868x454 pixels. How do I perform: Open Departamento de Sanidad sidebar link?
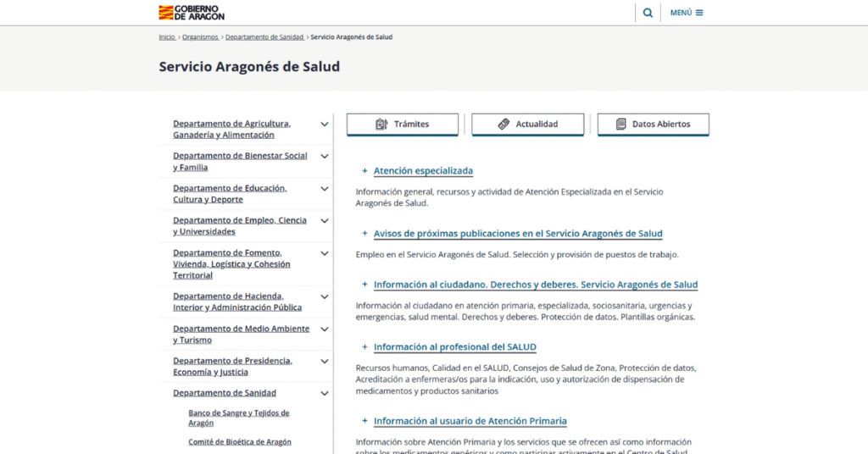[x=224, y=393]
